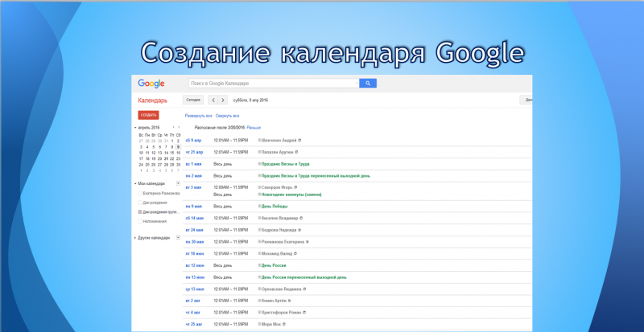Open the вс 12 июн date link
The width and height of the screenshot is (644, 332).
pos(194,265)
